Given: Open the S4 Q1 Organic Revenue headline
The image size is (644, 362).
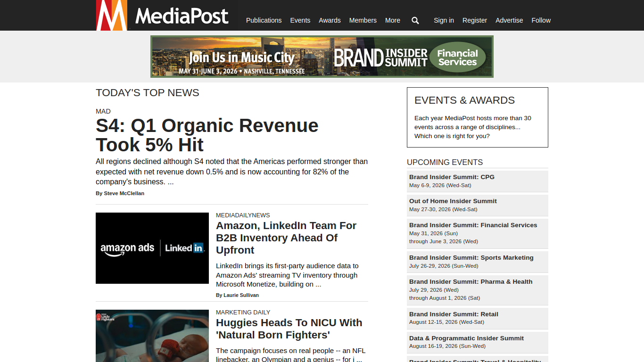Looking at the screenshot, I should click(x=207, y=135).
